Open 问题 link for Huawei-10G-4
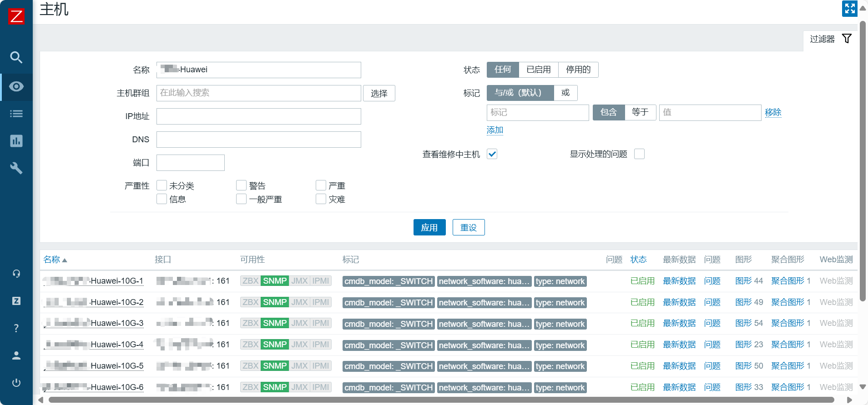 pos(712,345)
